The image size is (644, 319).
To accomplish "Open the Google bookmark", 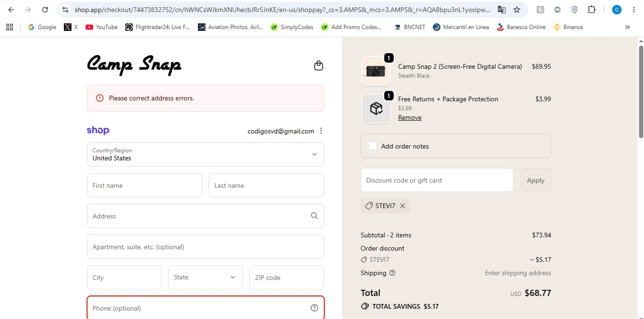I will [42, 27].
